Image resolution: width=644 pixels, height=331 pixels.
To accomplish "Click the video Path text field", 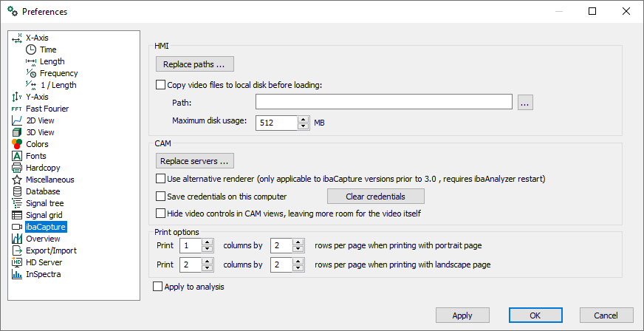I will (384, 102).
